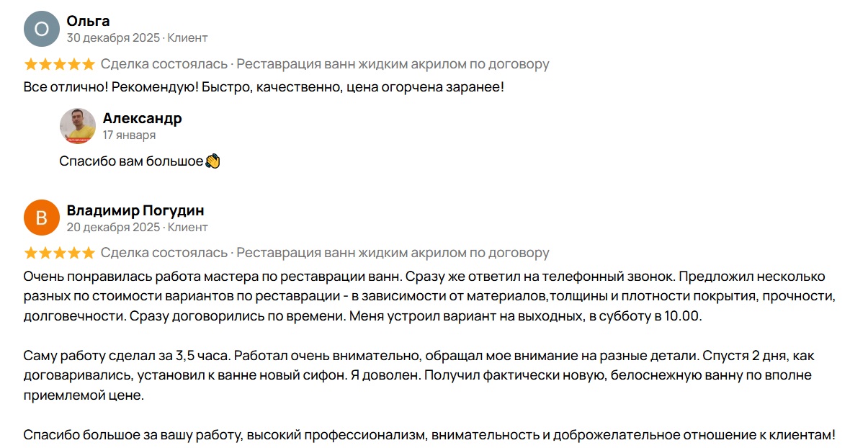Click Александр's profile photo
Image resolution: width=868 pixels, height=448 pixels.
(77, 126)
